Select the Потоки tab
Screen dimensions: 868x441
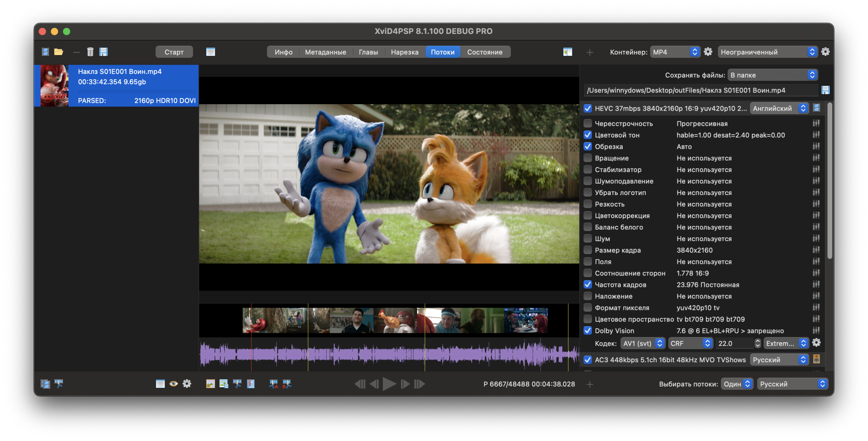[442, 52]
